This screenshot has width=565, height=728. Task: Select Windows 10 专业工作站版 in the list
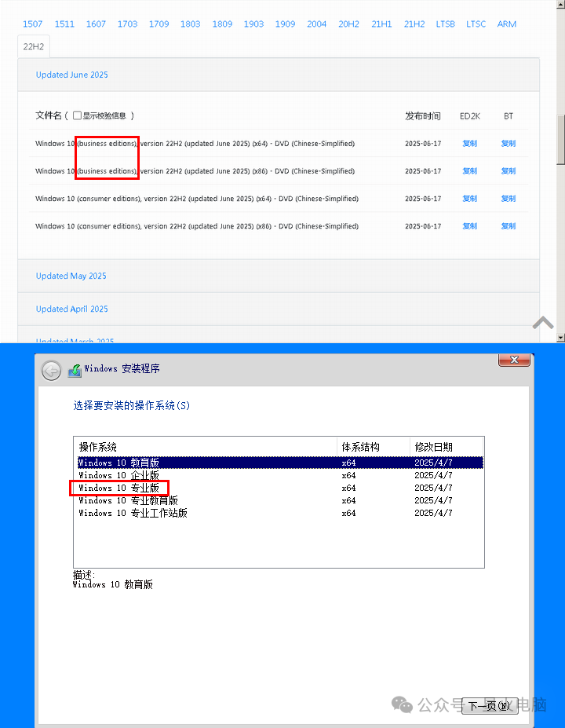(280, 513)
